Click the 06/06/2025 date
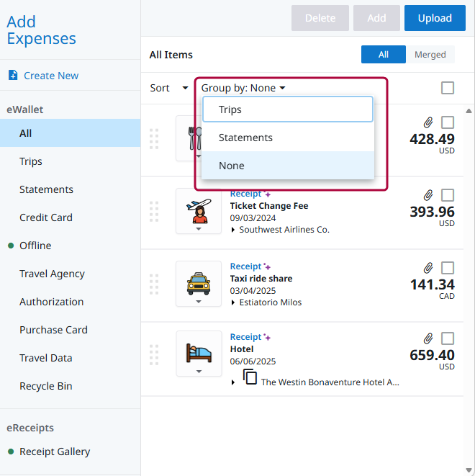Screen dimensions: 475x476 pos(253,362)
